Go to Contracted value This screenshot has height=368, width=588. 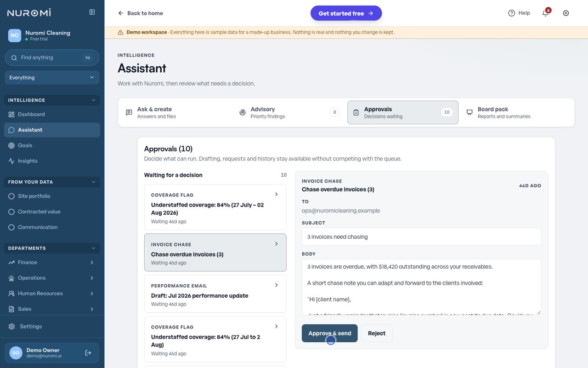click(x=52, y=212)
